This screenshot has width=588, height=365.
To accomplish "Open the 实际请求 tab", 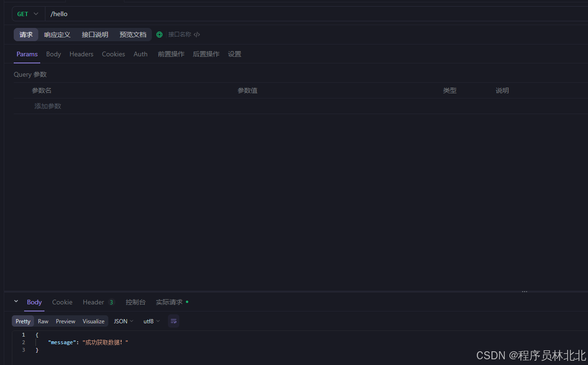I will [x=172, y=302].
